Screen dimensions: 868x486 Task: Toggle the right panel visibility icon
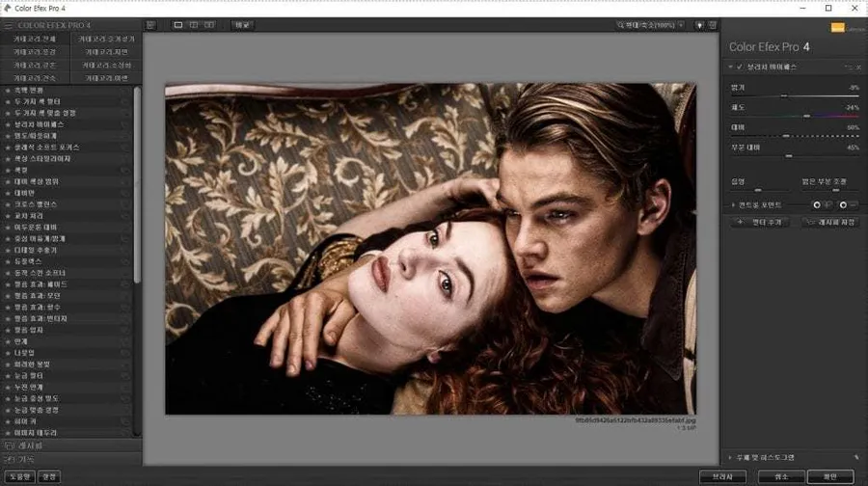tap(713, 25)
